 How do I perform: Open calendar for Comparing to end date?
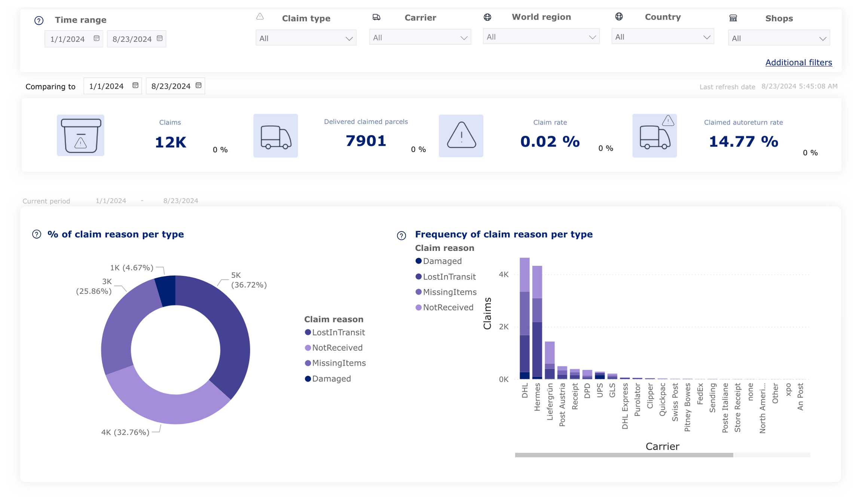[x=199, y=86]
